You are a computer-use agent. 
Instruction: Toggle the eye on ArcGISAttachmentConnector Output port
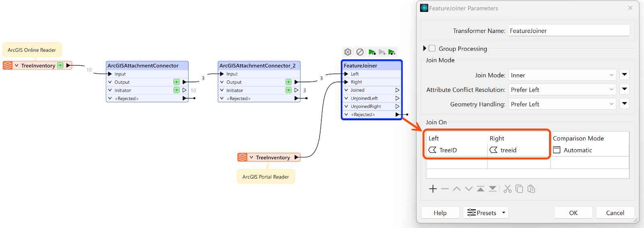point(176,82)
